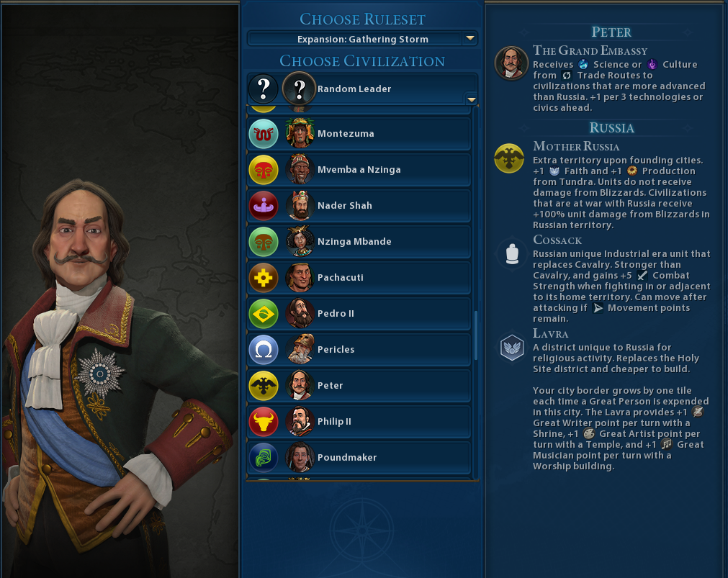The image size is (728, 578).
Task: Click the Brazil flag emblem beside Pedro II
Action: point(264,314)
